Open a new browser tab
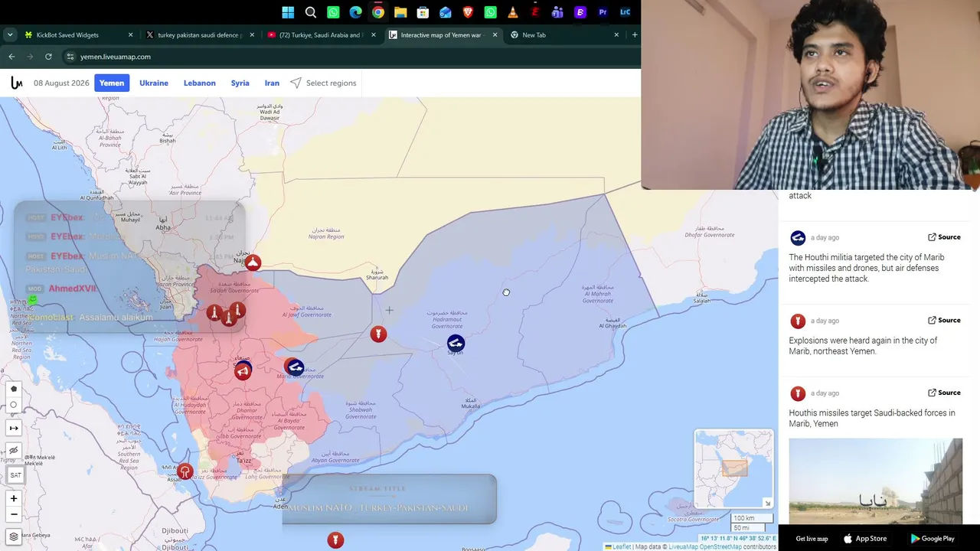Image resolution: width=980 pixels, height=551 pixels. coord(634,35)
